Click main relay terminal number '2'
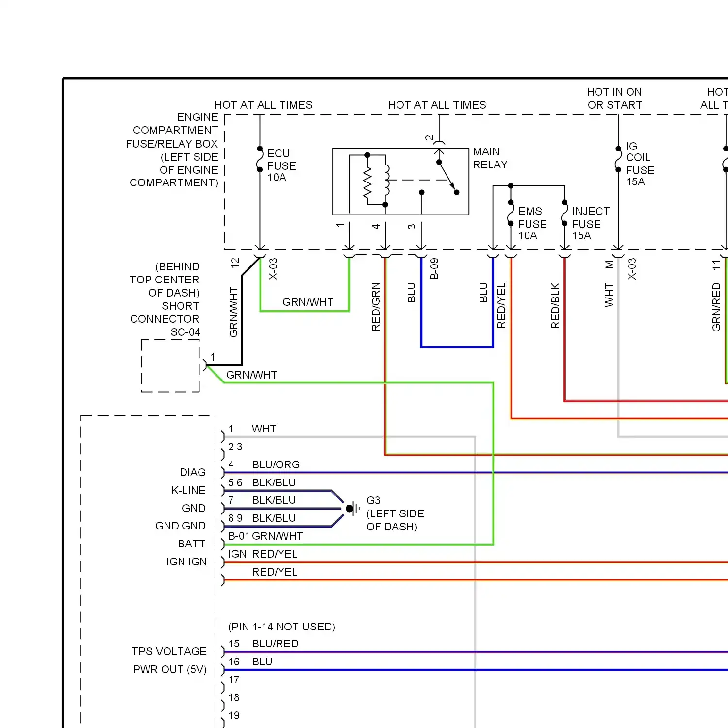The height and width of the screenshot is (728, 728). [x=429, y=138]
